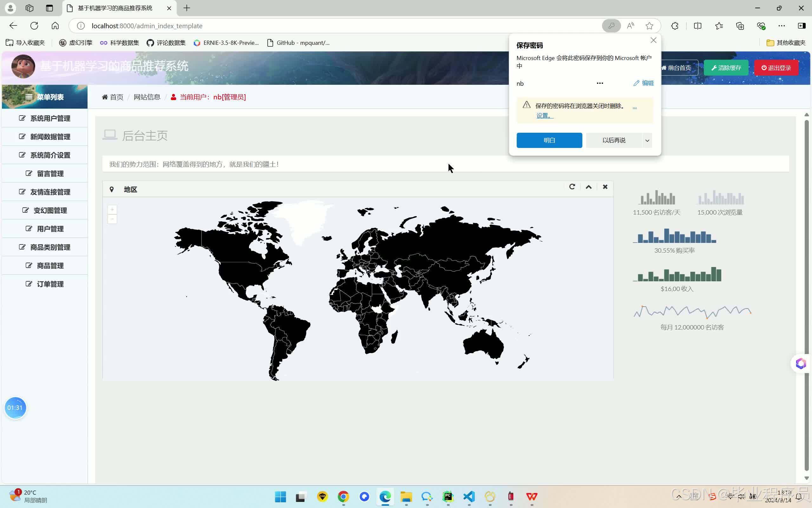Screen dimensions: 812x508
Task: Open 虚幻引擎 bookmark
Action: (x=75, y=43)
